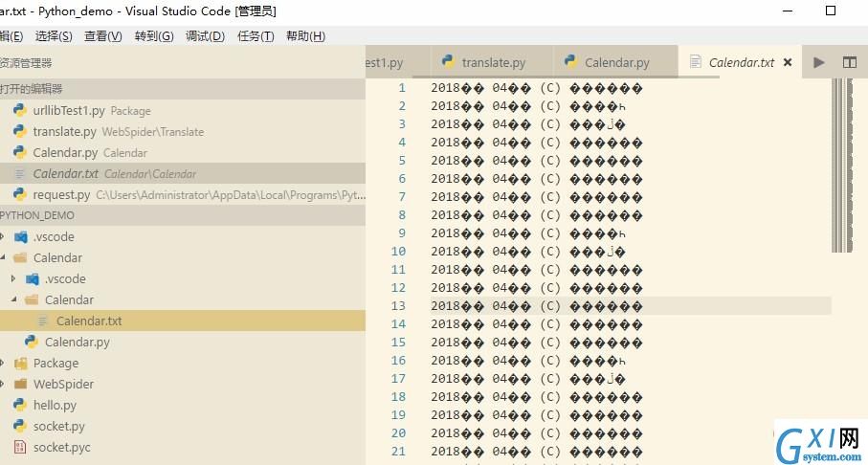This screenshot has width=868, height=465.
Task: Collapse the PYTHON_DEMO section header
Action: pos(182,214)
